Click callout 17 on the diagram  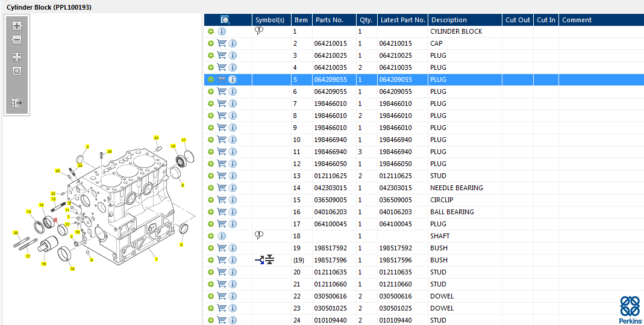tap(184, 140)
